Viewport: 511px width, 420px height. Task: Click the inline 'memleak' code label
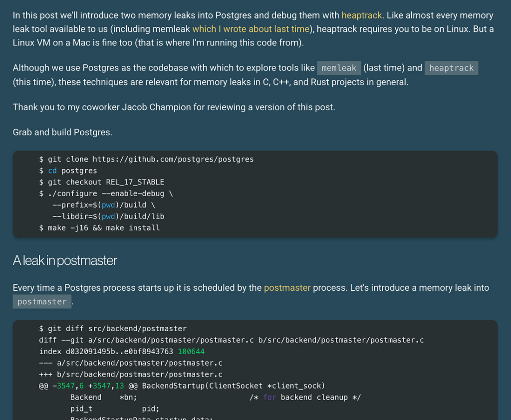tap(339, 68)
